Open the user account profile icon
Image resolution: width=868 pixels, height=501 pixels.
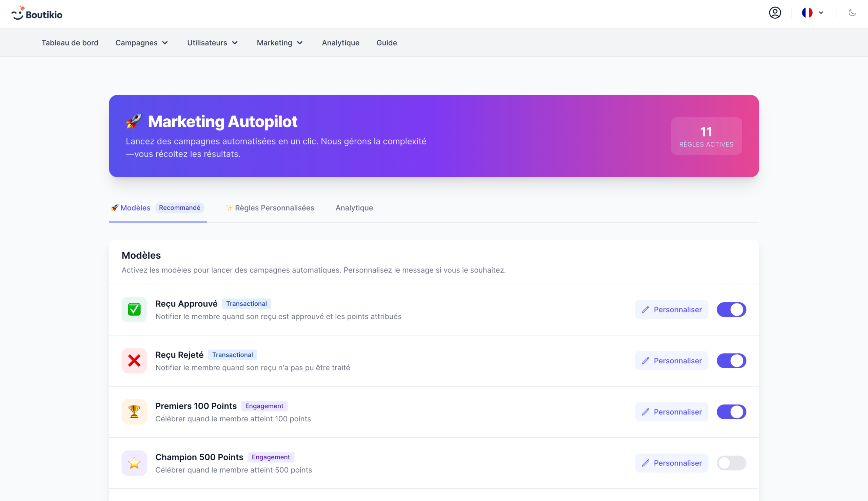775,13
